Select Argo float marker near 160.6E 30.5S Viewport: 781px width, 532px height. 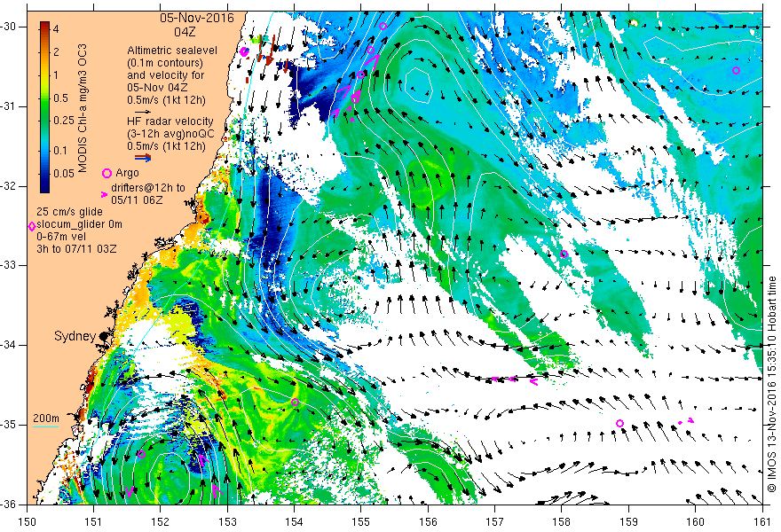(x=736, y=70)
